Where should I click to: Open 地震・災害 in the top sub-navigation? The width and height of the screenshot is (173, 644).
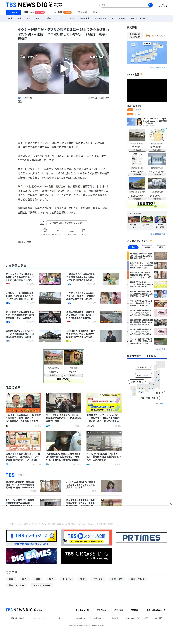tap(85, 19)
